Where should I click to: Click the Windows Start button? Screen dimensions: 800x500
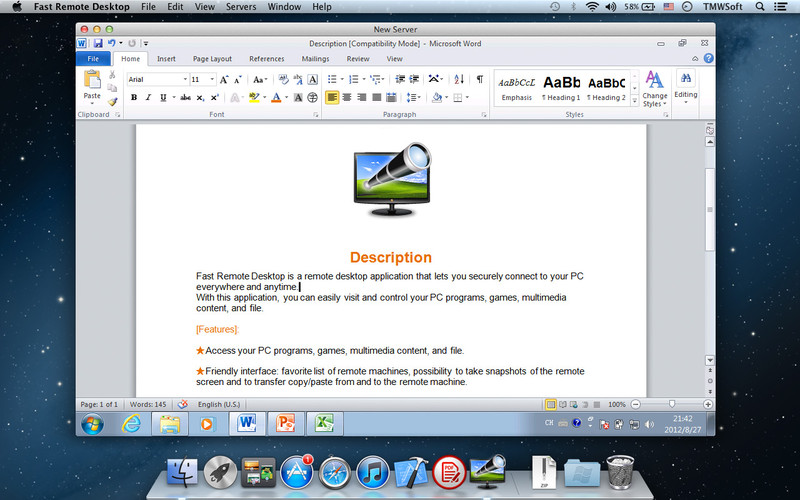click(x=92, y=423)
